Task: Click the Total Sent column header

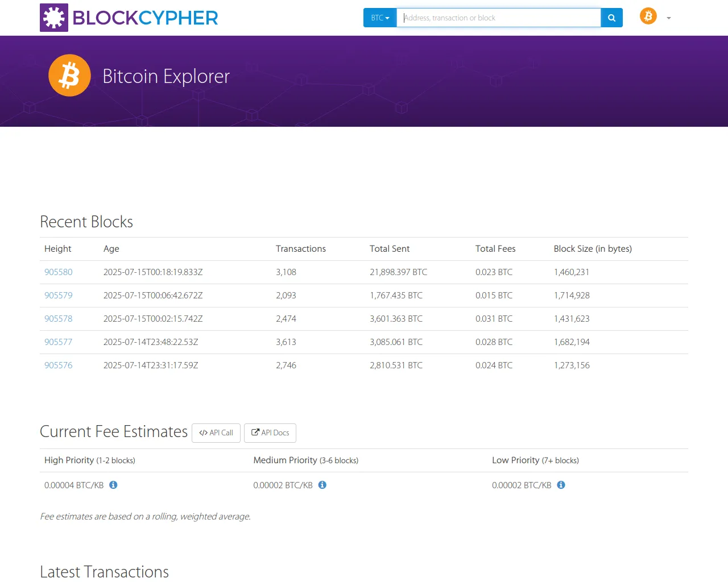Action: [x=390, y=249]
